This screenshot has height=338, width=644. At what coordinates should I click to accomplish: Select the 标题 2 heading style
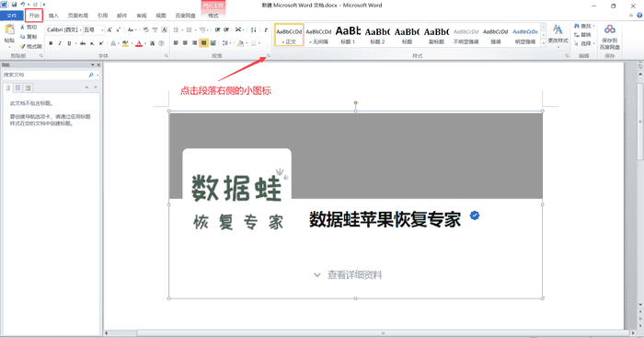(x=377, y=35)
